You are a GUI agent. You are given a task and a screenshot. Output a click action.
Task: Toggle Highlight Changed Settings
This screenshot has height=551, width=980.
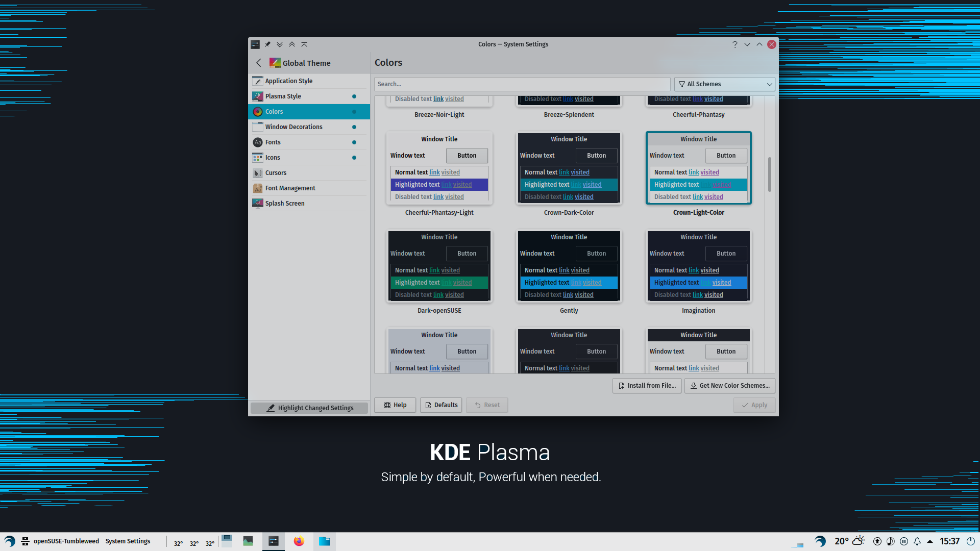tap(309, 408)
